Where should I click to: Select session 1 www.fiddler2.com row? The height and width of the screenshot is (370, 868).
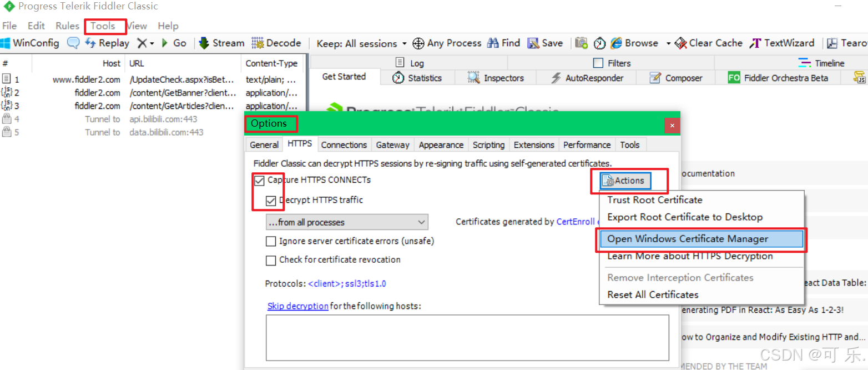pos(153,79)
